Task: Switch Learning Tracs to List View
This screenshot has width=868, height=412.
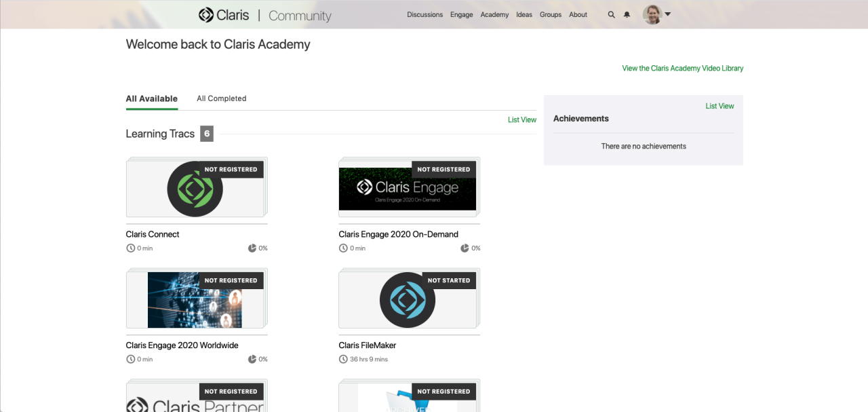Action: pos(522,119)
